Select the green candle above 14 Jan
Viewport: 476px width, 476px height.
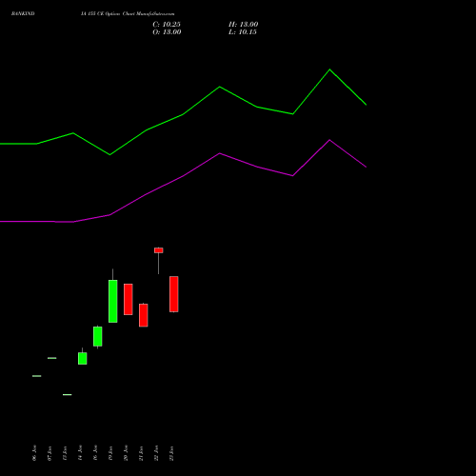[x=83, y=358]
